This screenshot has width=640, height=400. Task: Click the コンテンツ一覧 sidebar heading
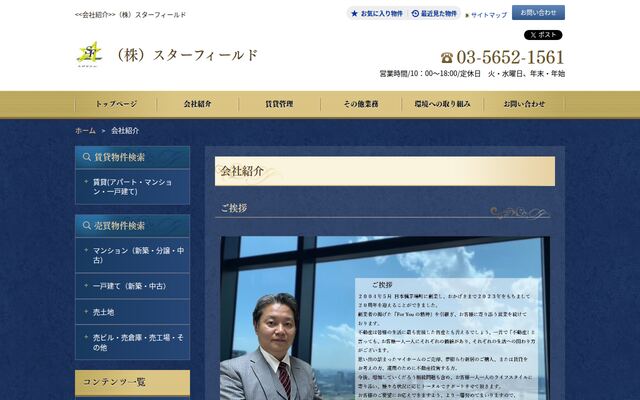click(133, 382)
